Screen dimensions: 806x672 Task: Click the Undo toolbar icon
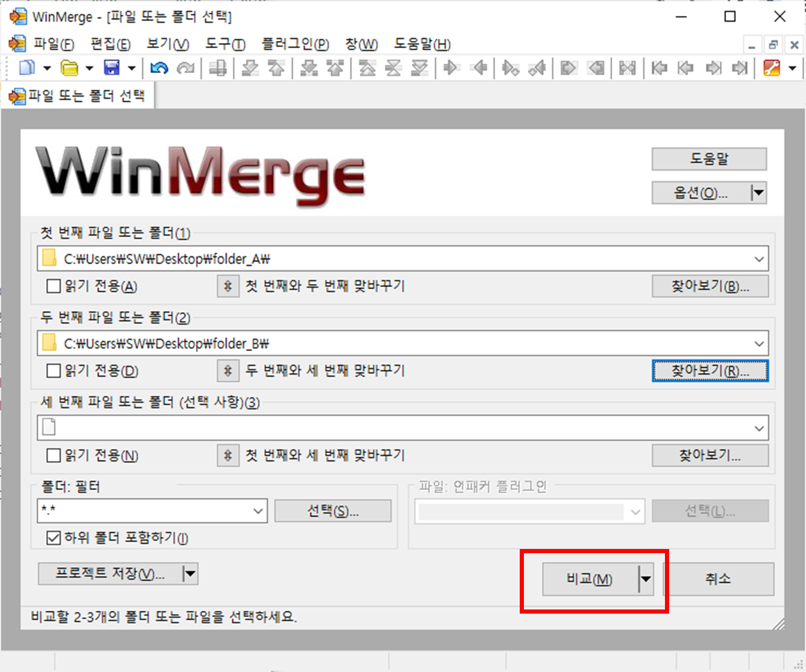pos(159,68)
